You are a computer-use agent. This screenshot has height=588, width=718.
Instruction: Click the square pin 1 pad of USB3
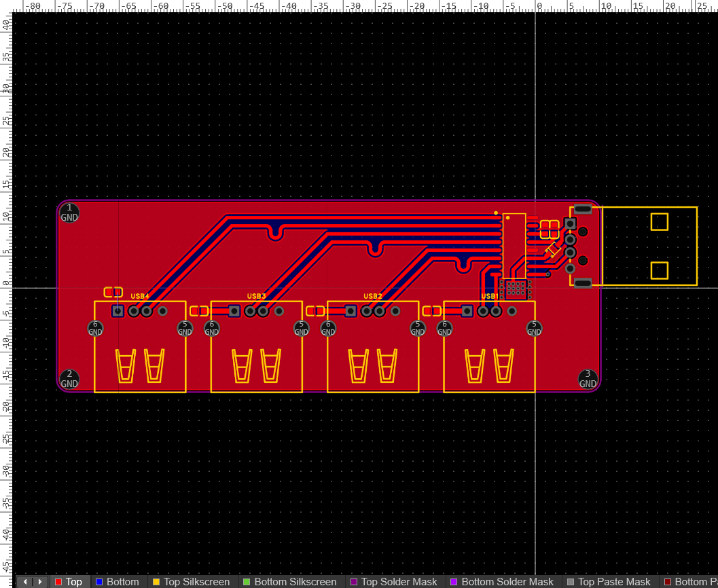coord(234,311)
